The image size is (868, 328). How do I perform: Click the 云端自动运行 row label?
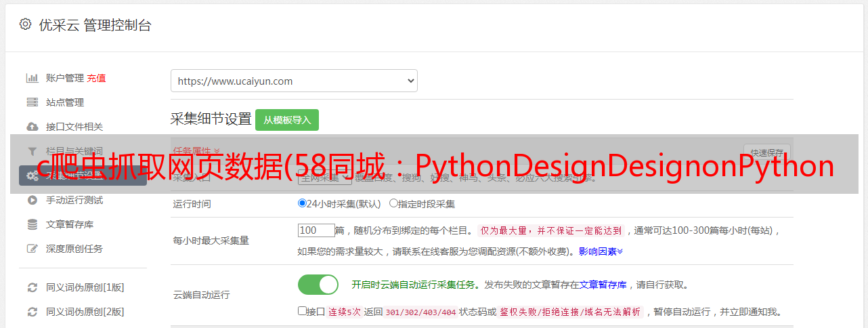pyautogui.click(x=202, y=295)
